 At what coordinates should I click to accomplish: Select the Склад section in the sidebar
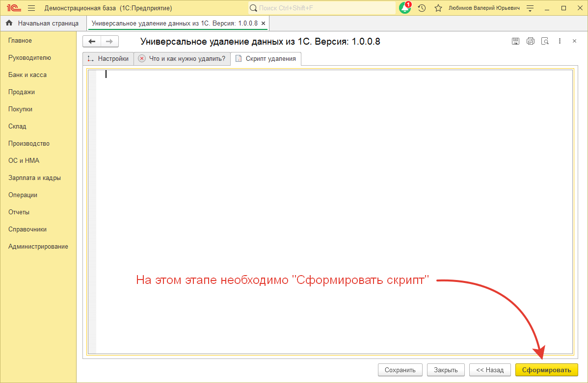tap(17, 126)
